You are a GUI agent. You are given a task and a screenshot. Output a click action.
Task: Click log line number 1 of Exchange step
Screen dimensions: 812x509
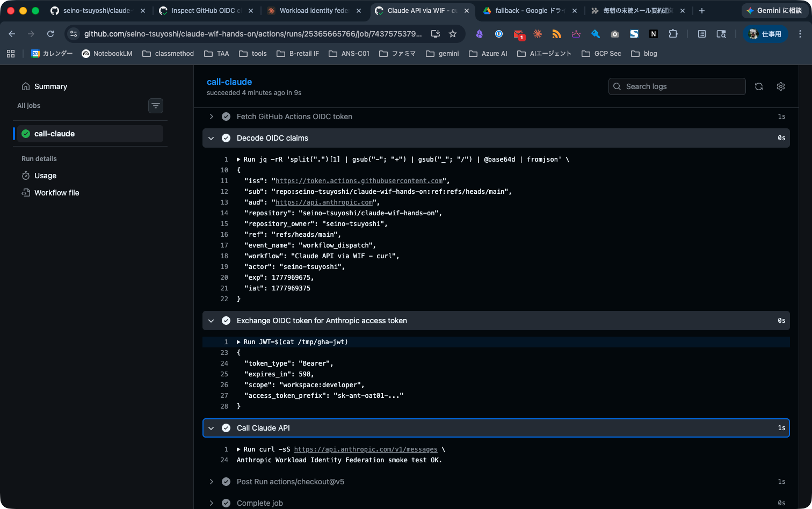click(226, 342)
